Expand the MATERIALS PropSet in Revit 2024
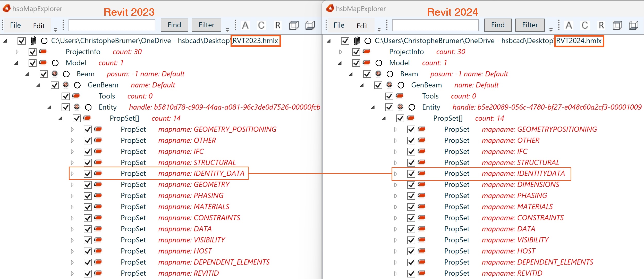This screenshot has height=279, width=644. pyautogui.click(x=396, y=207)
